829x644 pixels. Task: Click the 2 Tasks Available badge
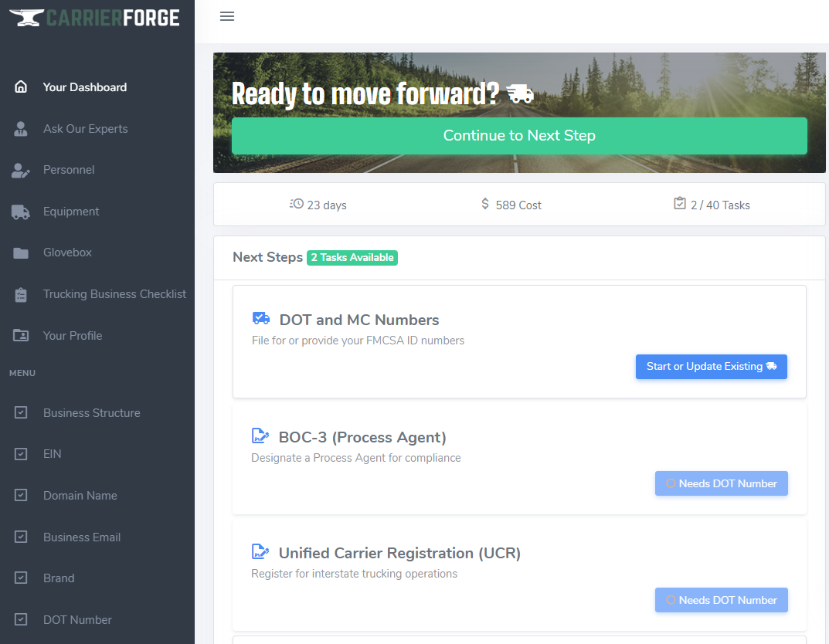(x=352, y=258)
